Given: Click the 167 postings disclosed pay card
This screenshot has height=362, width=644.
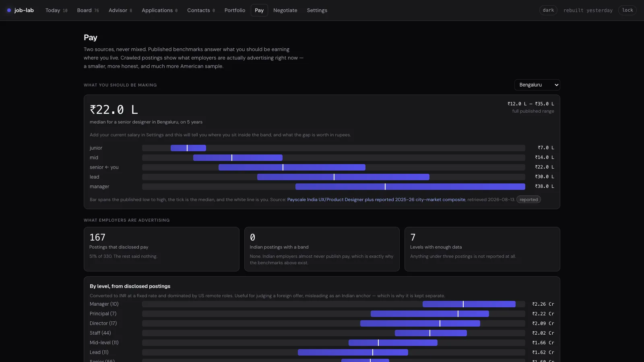Looking at the screenshot, I should pyautogui.click(x=161, y=249).
